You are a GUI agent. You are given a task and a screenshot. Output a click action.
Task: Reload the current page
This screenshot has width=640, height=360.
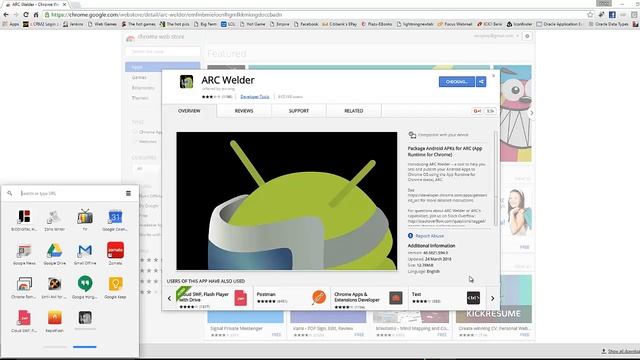(x=26, y=15)
